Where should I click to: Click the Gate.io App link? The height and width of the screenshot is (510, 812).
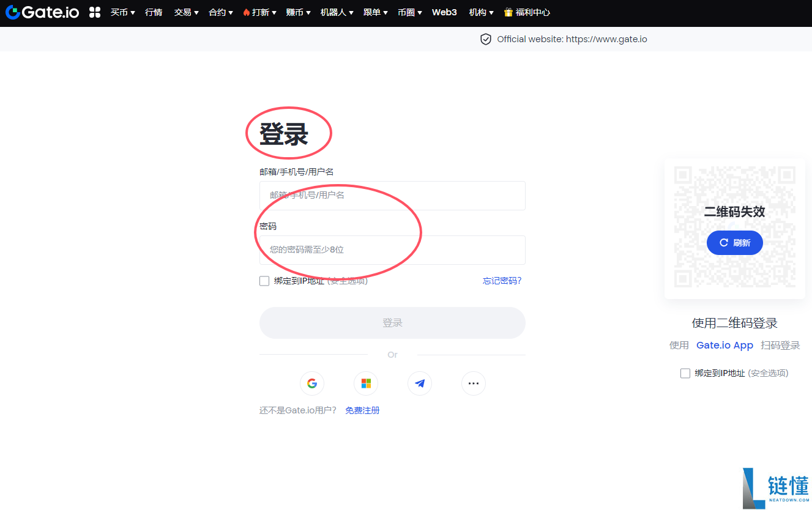click(x=724, y=345)
